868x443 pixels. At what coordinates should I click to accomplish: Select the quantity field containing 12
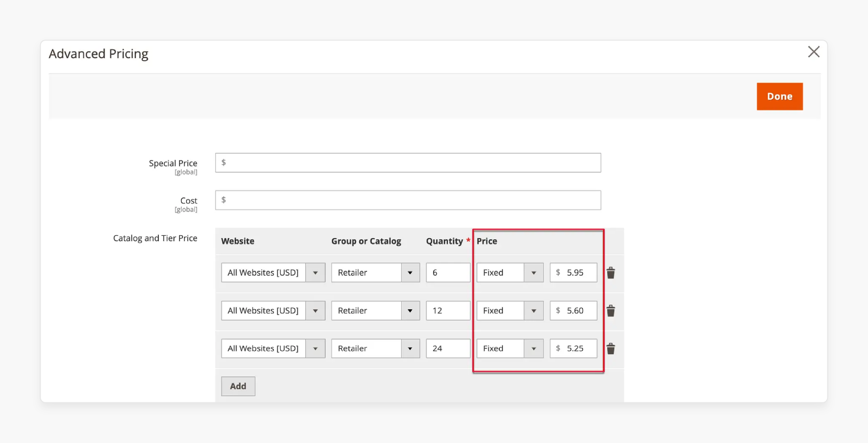point(448,310)
